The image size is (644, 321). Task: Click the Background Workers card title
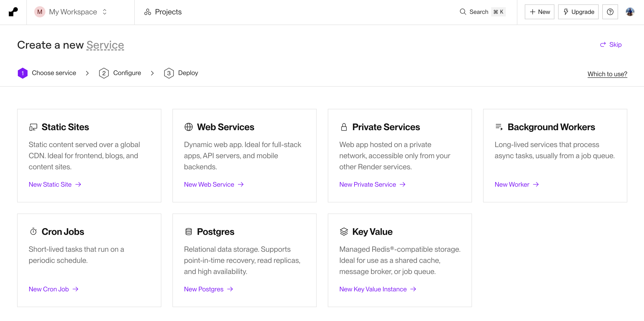pos(551,127)
